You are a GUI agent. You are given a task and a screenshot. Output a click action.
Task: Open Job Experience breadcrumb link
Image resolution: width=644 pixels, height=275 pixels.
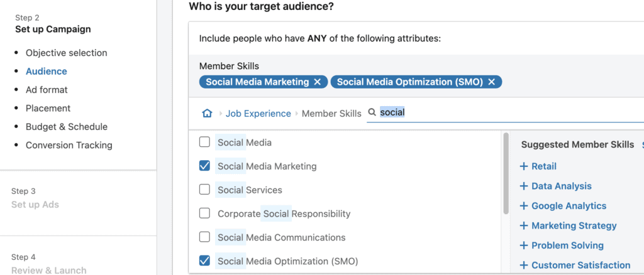pos(258,114)
